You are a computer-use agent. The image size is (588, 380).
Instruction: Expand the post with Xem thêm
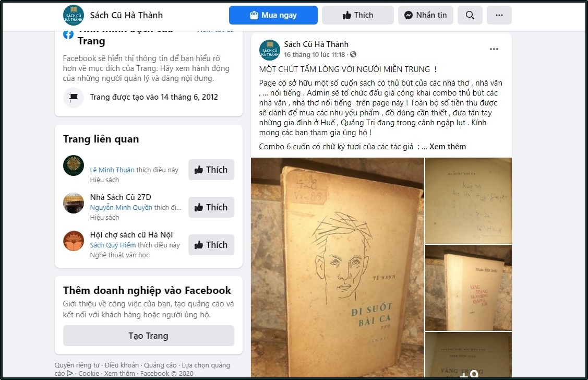447,147
